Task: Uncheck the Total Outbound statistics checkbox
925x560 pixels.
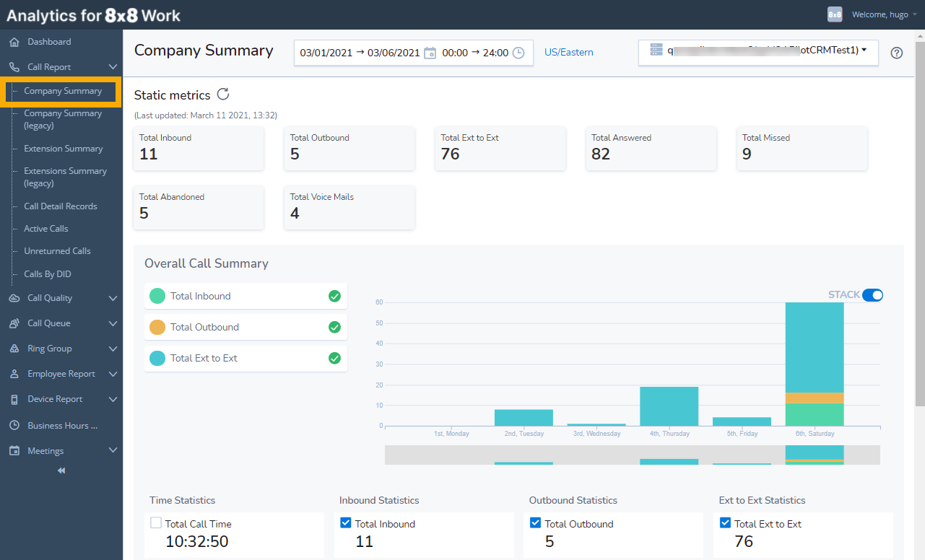Action: pyautogui.click(x=535, y=522)
